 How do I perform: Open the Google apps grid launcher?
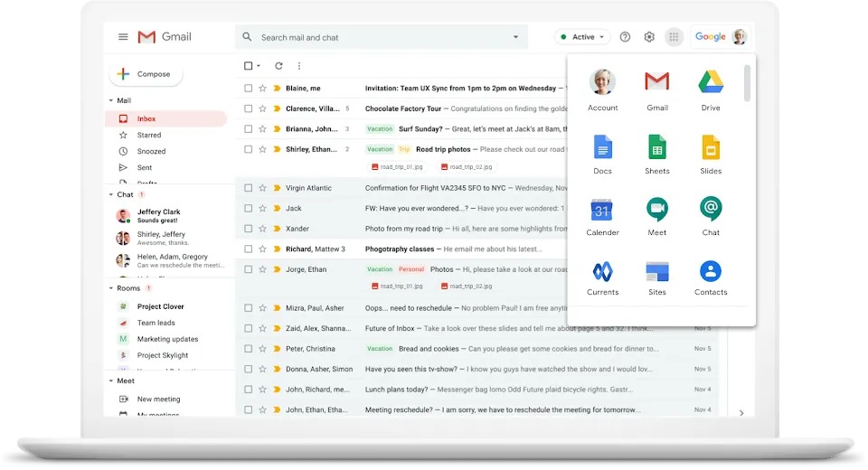click(x=674, y=37)
